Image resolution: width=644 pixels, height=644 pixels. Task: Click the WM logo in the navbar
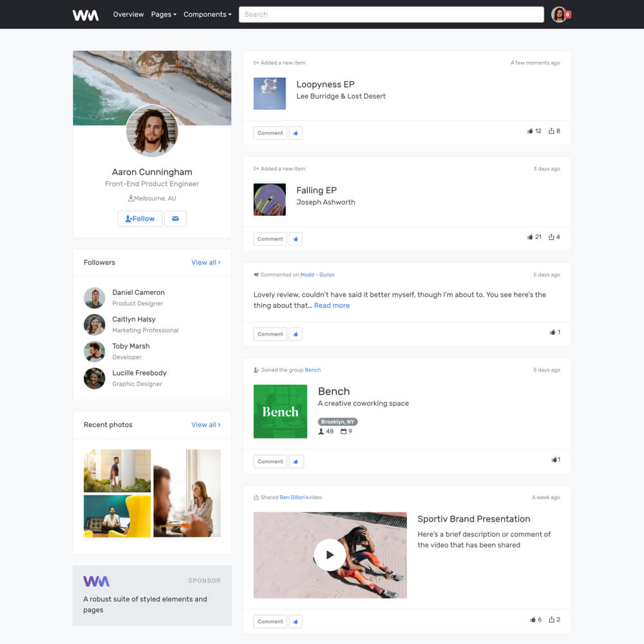[x=85, y=14]
